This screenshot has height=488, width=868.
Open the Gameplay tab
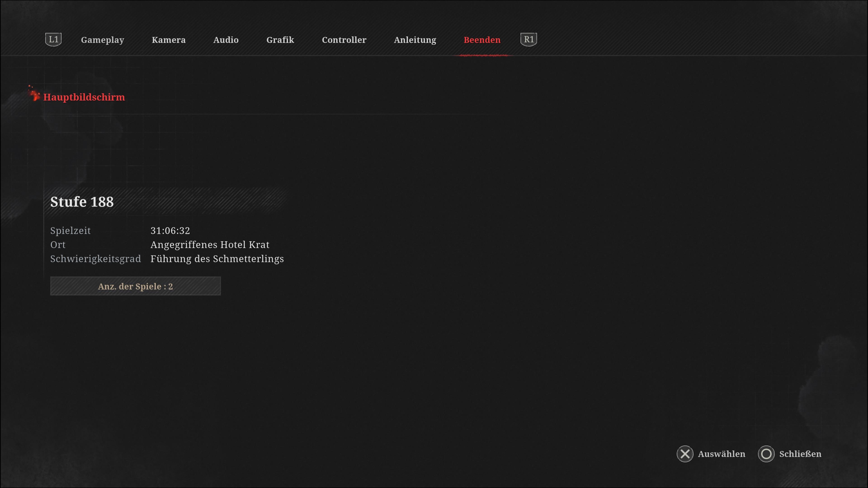102,40
